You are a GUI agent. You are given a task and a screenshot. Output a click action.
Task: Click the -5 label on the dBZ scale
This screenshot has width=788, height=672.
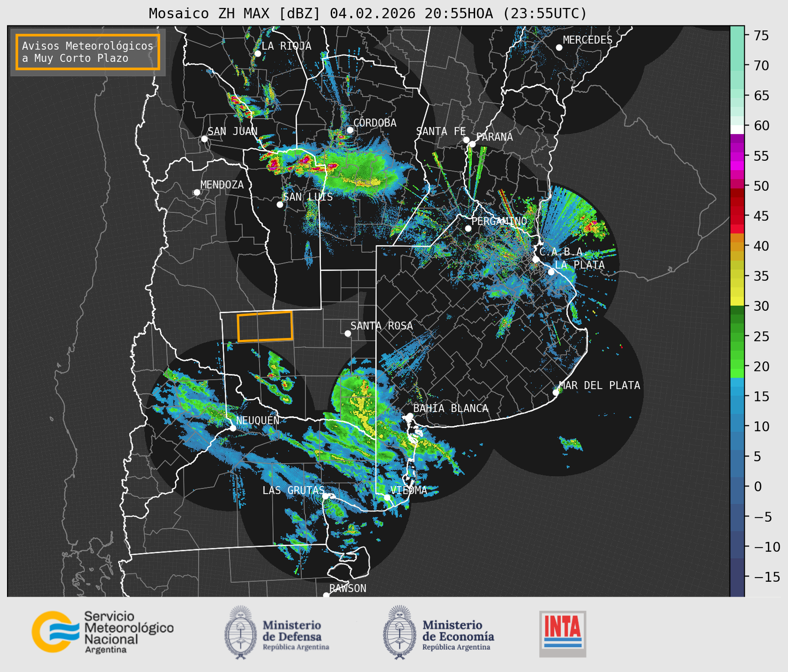(x=763, y=517)
